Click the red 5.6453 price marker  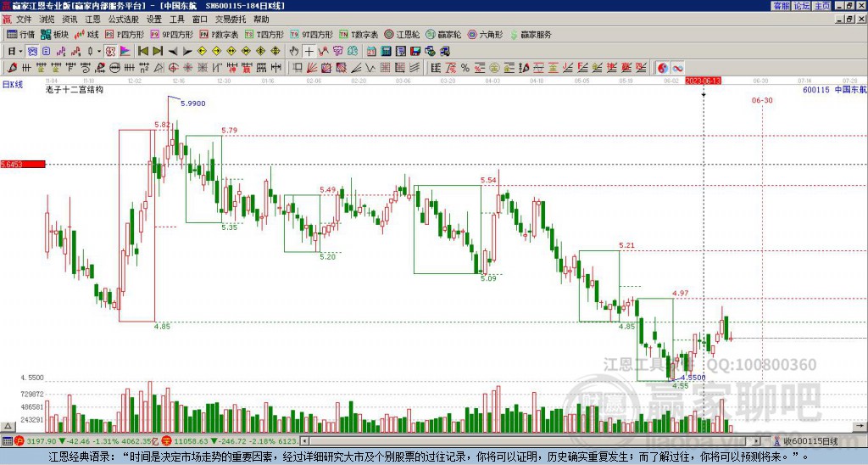coord(23,164)
